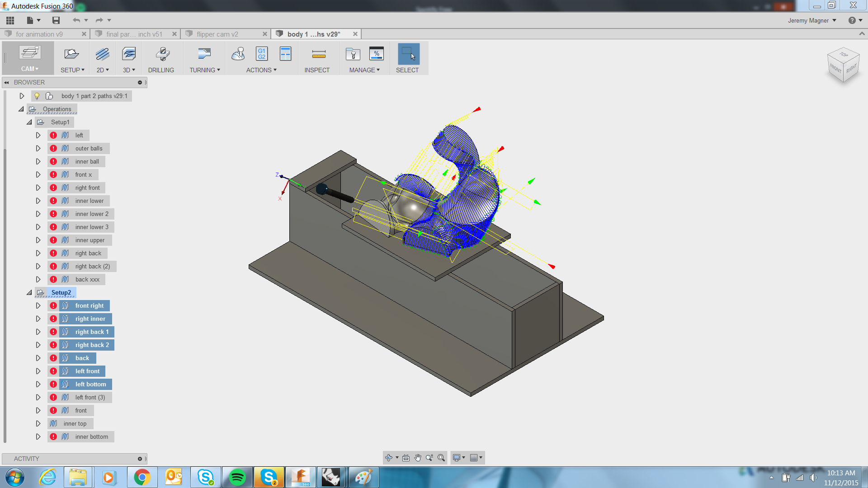Toggle the lightbulb visibility of body 1 part 2
The image size is (868, 488).
point(37,96)
